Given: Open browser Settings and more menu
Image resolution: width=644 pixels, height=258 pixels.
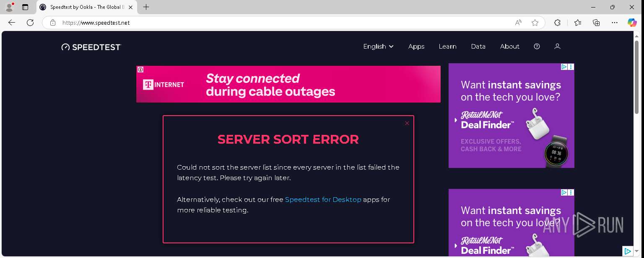Looking at the screenshot, I should point(615,23).
